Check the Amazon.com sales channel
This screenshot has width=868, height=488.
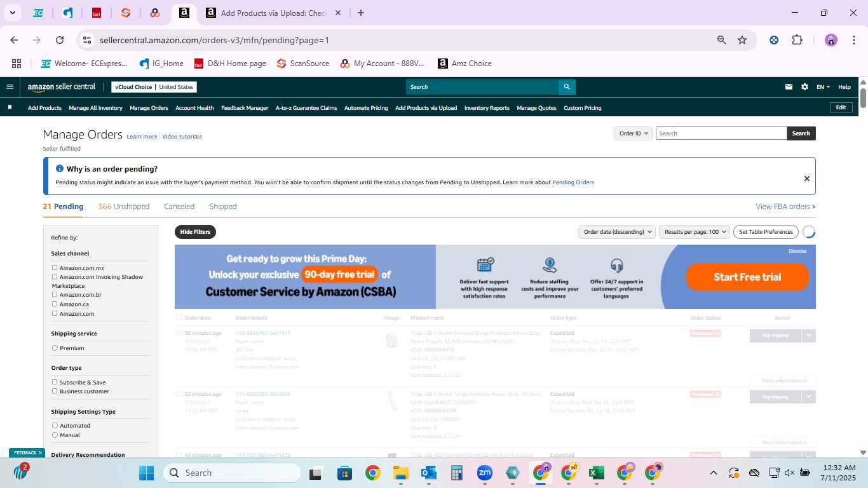pos(55,313)
